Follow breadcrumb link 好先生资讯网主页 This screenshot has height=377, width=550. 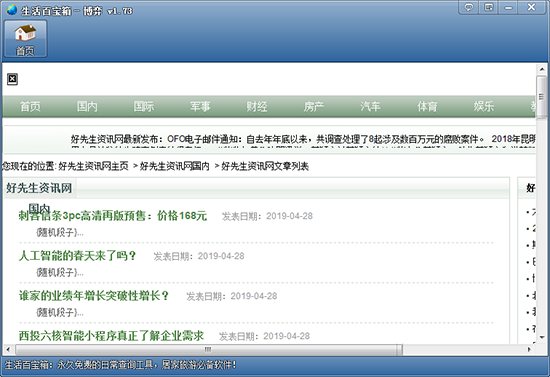(93, 166)
